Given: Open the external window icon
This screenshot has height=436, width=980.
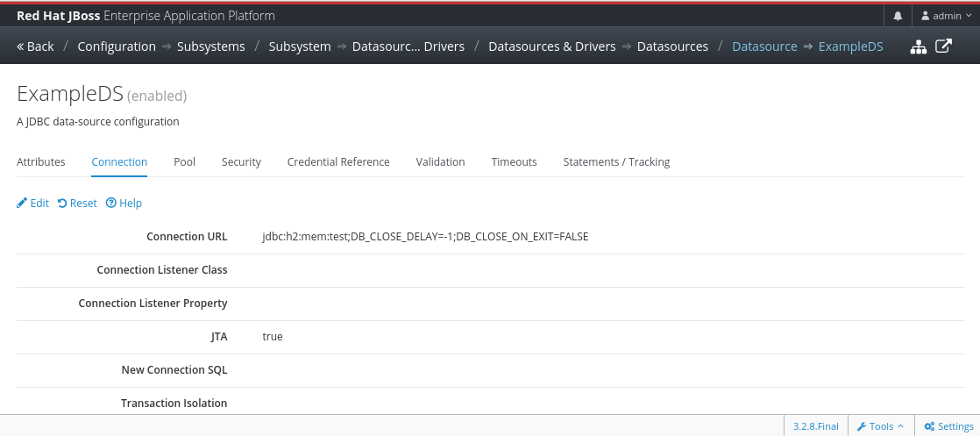Looking at the screenshot, I should [x=943, y=46].
